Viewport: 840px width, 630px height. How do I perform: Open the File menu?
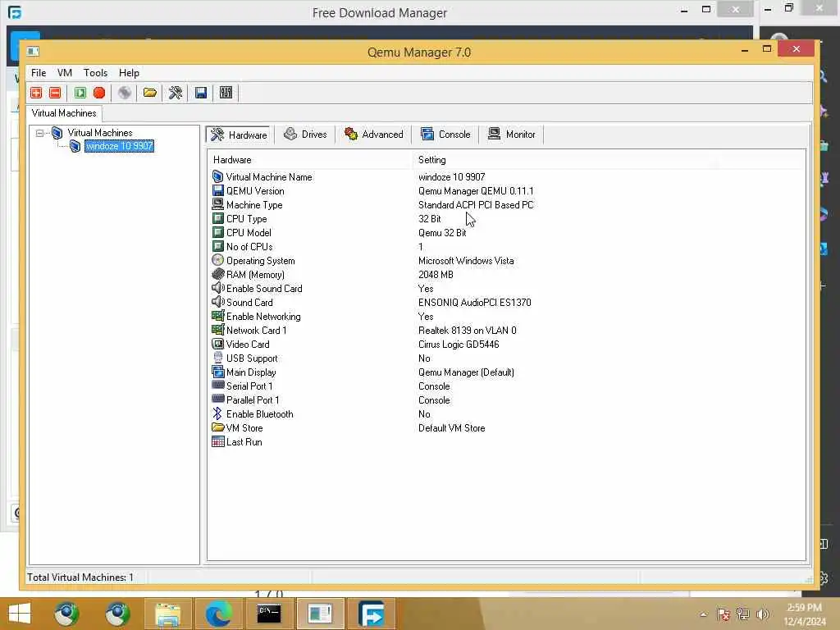[39, 73]
